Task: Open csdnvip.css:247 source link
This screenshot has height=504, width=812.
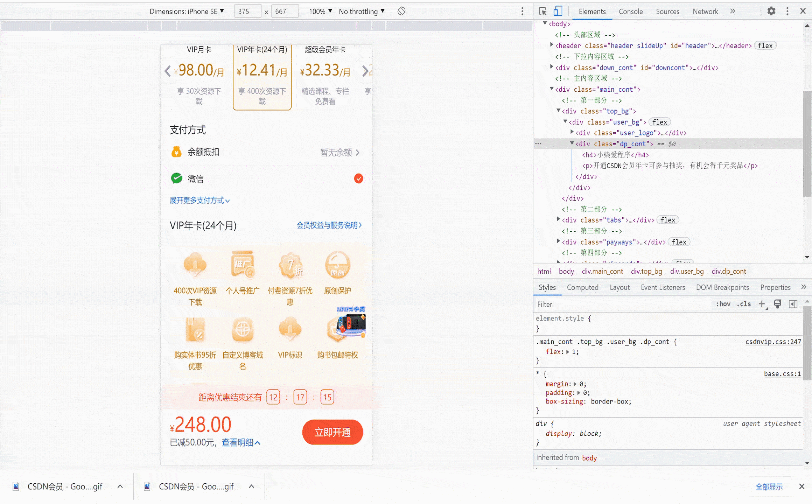Action: [x=773, y=342]
